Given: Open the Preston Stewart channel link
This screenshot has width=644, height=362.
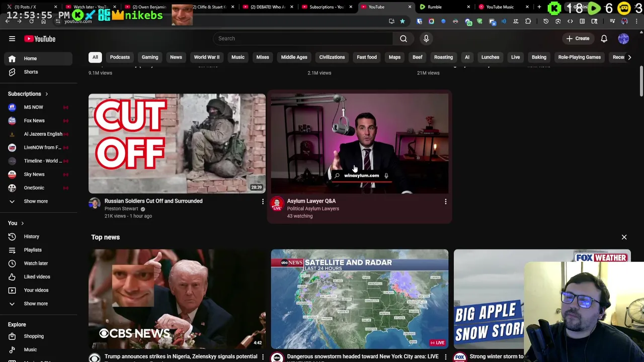Looking at the screenshot, I should (121, 209).
